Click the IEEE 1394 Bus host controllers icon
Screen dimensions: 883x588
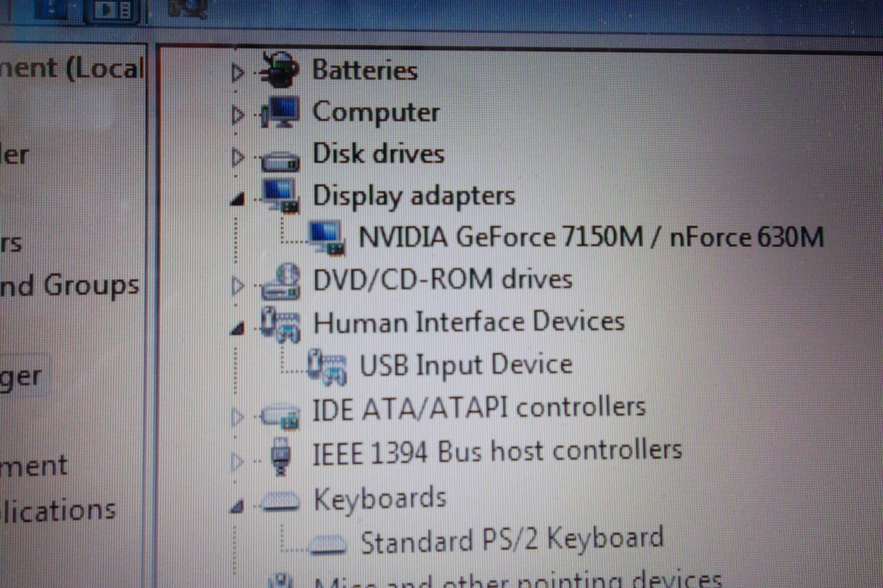[x=281, y=456]
